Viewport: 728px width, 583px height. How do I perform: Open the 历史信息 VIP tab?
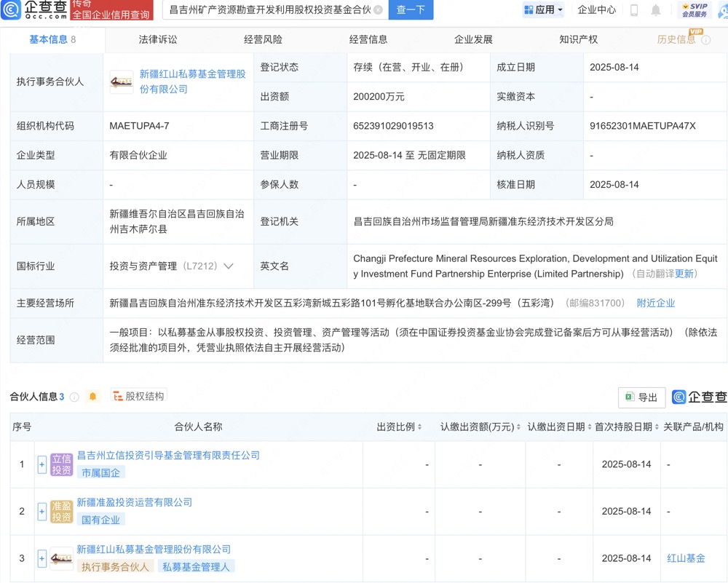[x=676, y=40]
